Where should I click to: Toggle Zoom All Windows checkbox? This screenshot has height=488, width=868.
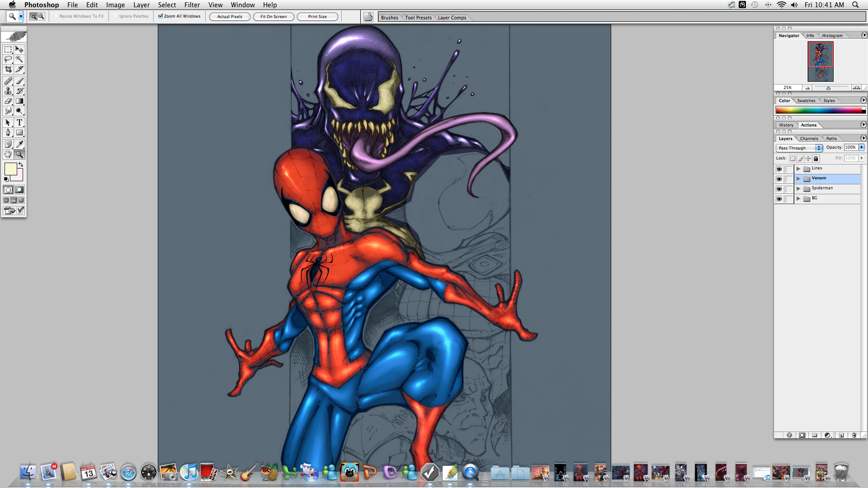point(160,16)
